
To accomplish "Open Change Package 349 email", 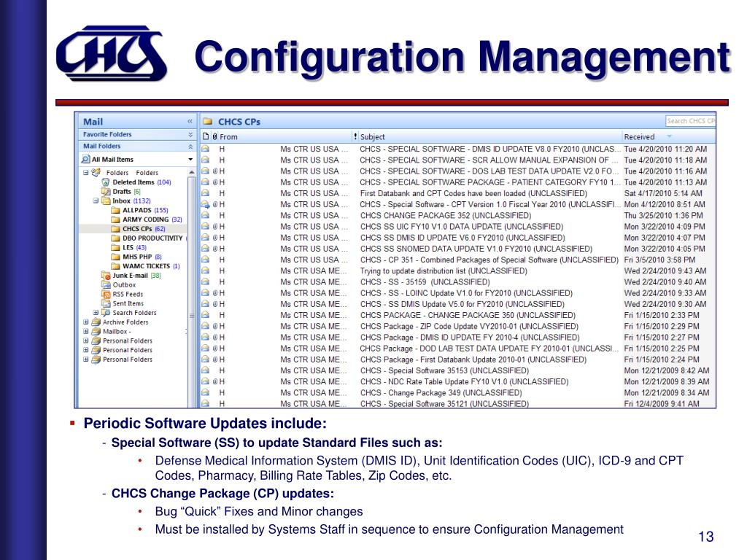I will click(x=458, y=392).
